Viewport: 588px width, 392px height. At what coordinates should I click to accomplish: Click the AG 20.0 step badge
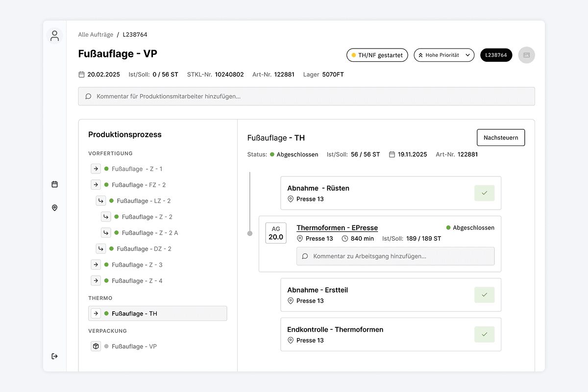click(x=276, y=233)
